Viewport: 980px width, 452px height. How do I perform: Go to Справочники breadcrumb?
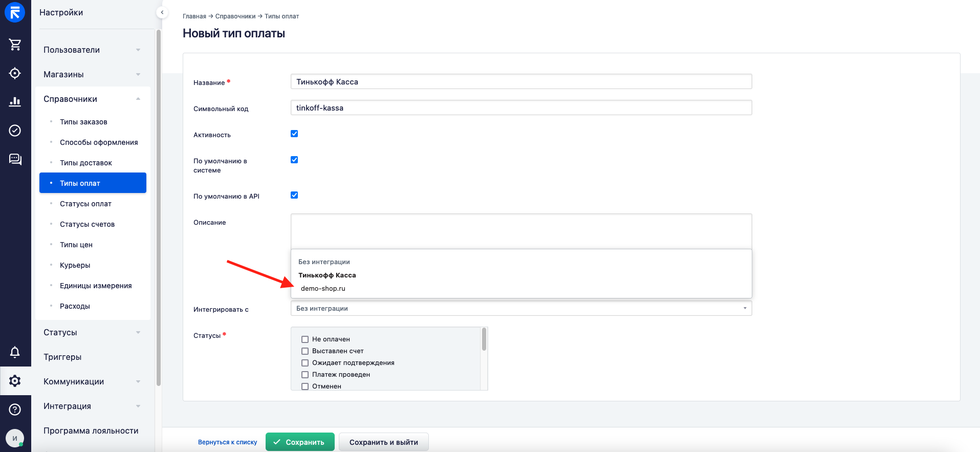click(235, 16)
